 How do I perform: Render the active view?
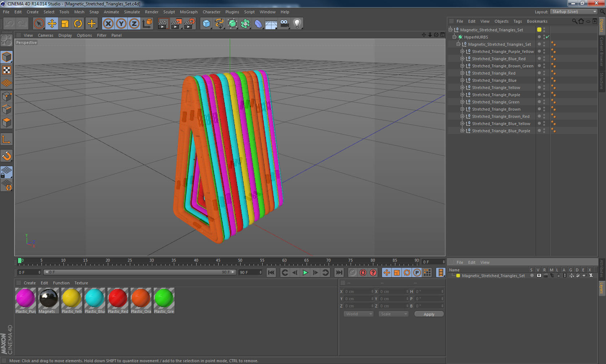pyautogui.click(x=163, y=24)
